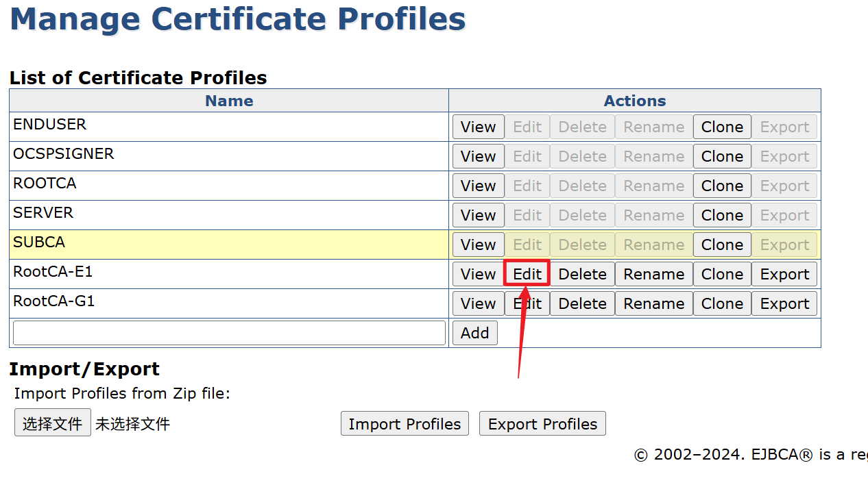This screenshot has height=487, width=868.
Task: Delete the RootCA-E1 profile
Action: 582,275
